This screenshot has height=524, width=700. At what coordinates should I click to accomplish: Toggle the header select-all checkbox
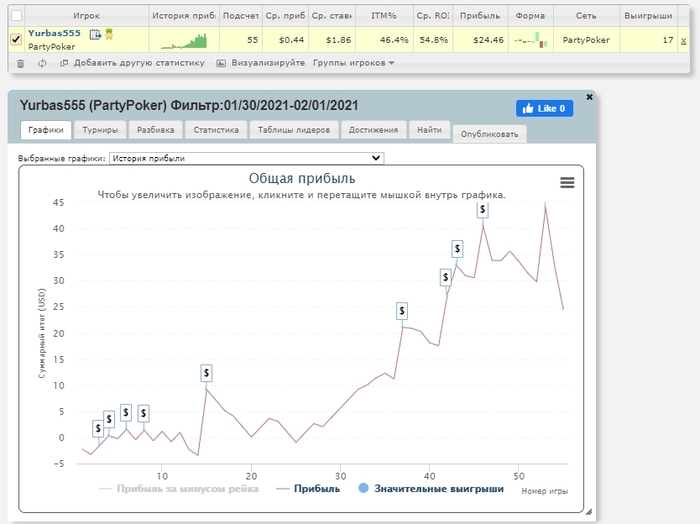pos(16,16)
